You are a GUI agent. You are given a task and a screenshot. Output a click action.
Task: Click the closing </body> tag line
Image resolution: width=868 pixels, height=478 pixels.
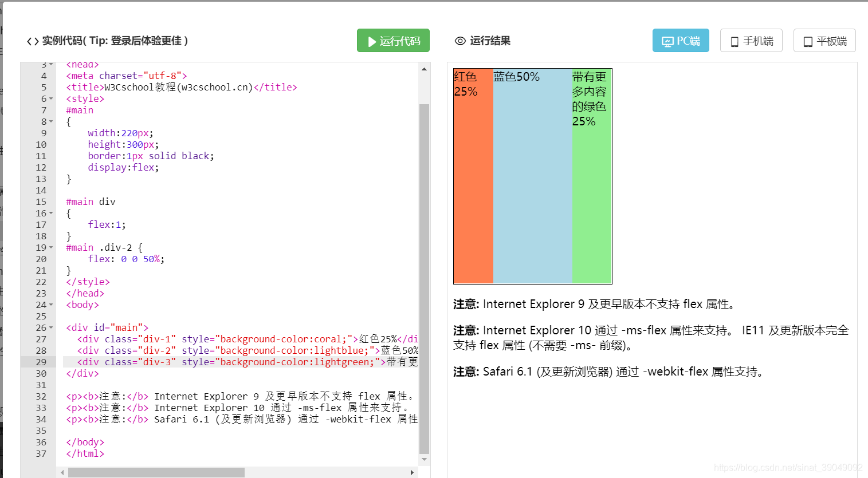[85, 442]
